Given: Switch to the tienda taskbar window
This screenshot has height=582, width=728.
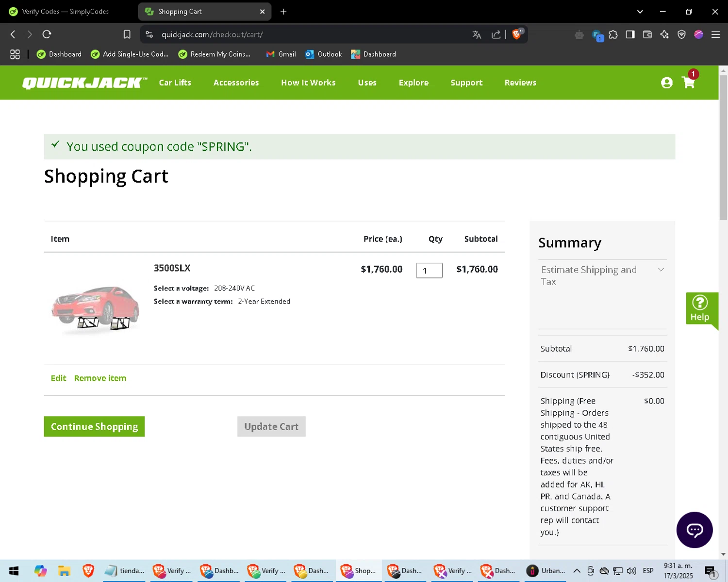Looking at the screenshot, I should pyautogui.click(x=125, y=571).
